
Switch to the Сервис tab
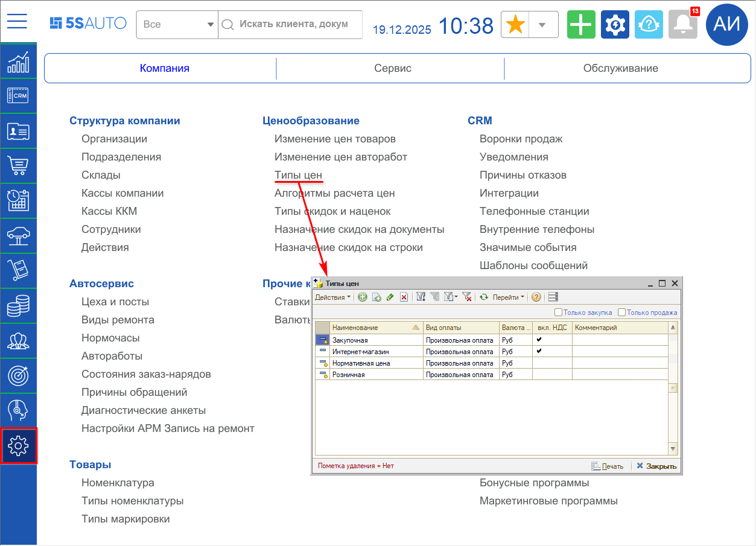coord(392,68)
